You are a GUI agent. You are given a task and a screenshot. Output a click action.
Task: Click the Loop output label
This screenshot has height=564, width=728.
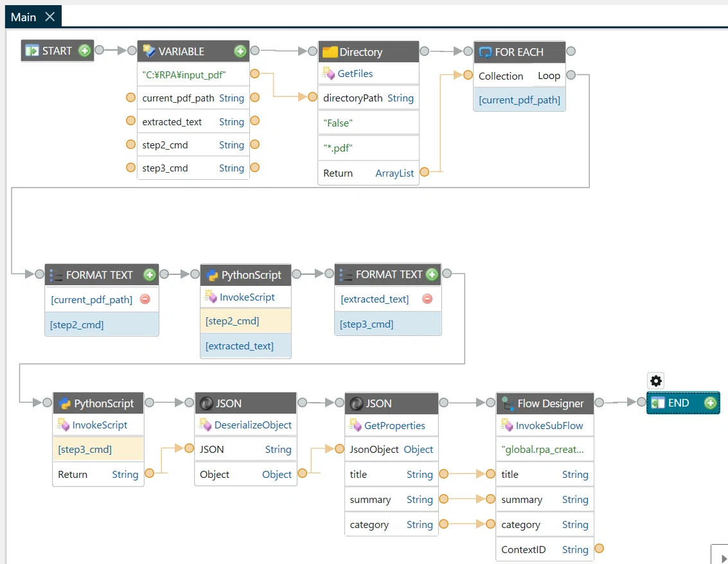click(549, 76)
